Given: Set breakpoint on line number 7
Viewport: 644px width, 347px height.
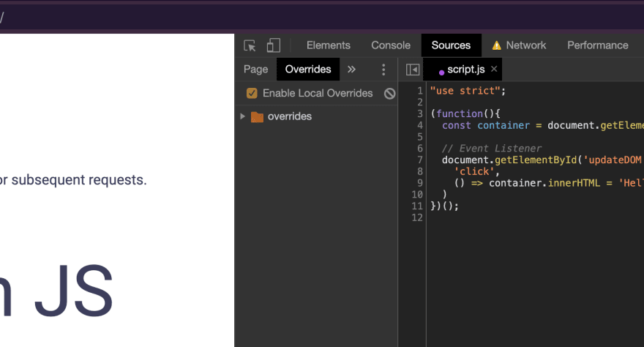Looking at the screenshot, I should (420, 160).
